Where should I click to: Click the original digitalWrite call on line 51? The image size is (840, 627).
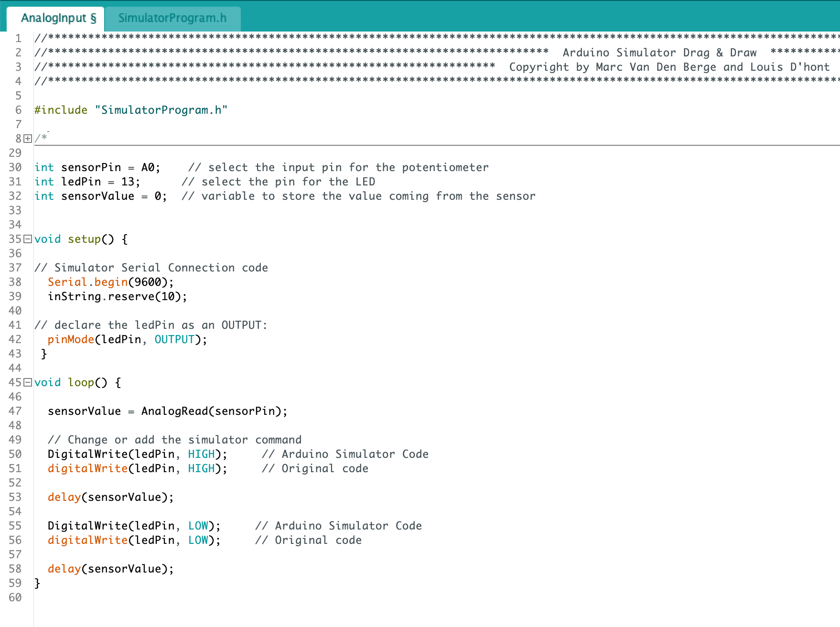[x=88, y=468]
